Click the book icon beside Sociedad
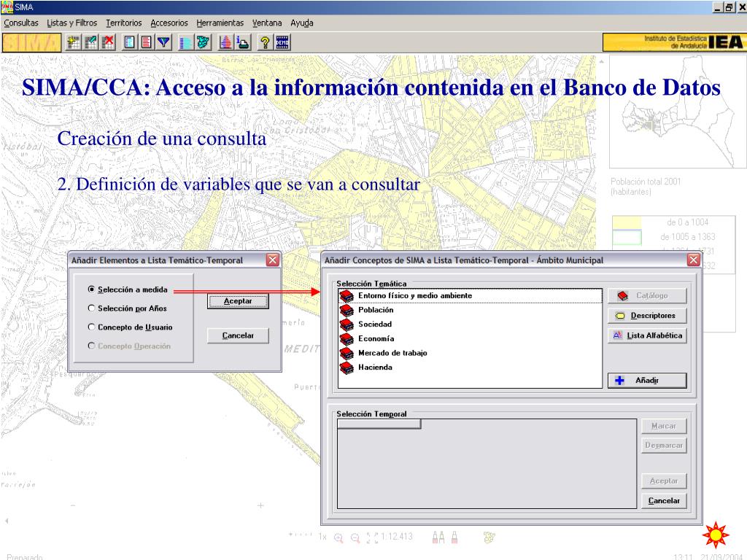The height and width of the screenshot is (560, 747). click(347, 324)
